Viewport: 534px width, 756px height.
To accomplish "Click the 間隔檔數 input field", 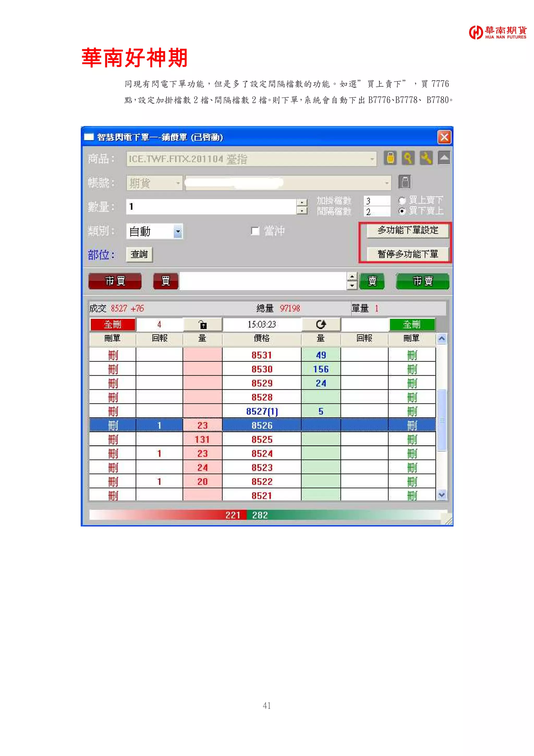I will click(377, 211).
